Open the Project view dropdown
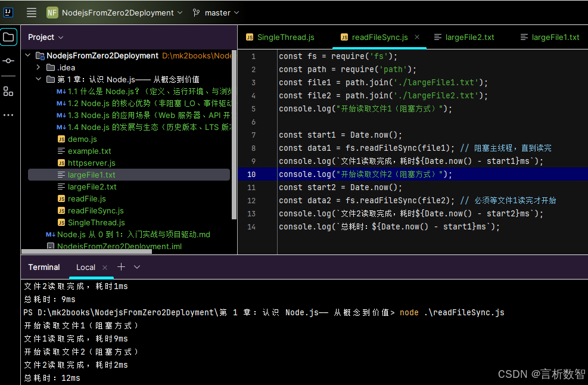Viewport: 588px width, 385px height. pyautogui.click(x=46, y=37)
